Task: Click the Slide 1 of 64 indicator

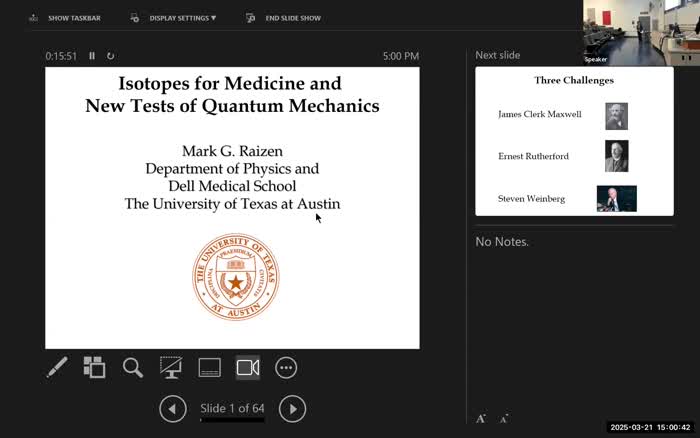Action: click(232, 408)
